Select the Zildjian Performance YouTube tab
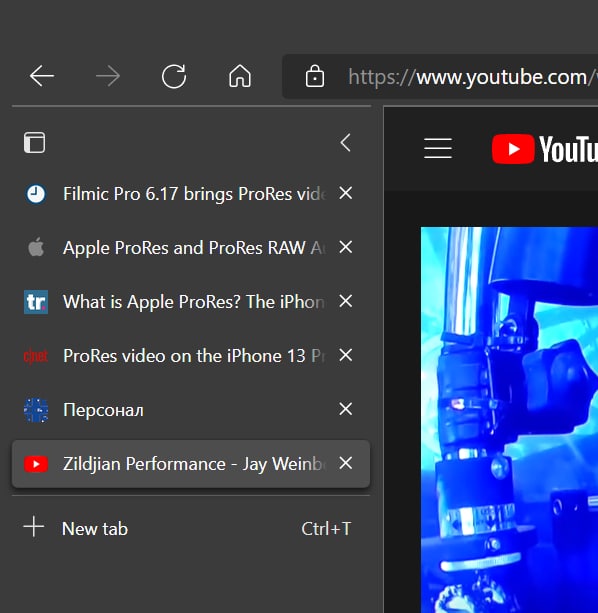Viewport: 598px width, 613px height. click(x=191, y=464)
